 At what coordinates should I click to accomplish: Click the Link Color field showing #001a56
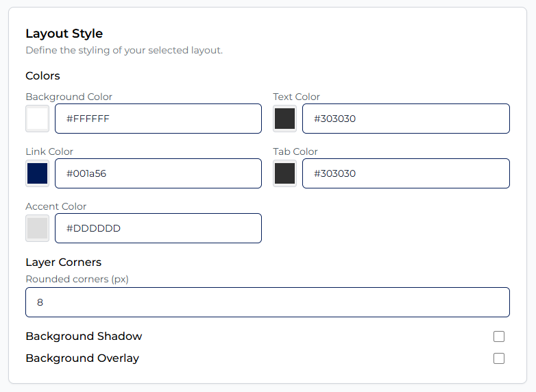(x=158, y=173)
